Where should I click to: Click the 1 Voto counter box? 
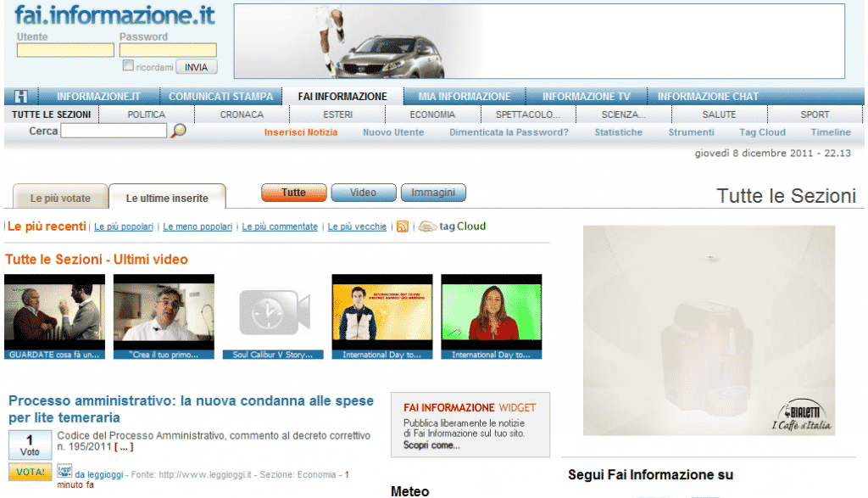pyautogui.click(x=30, y=445)
